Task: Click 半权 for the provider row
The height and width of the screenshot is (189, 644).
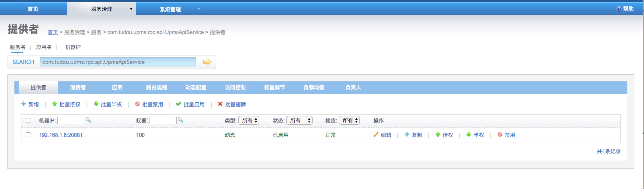Action: 479,135
